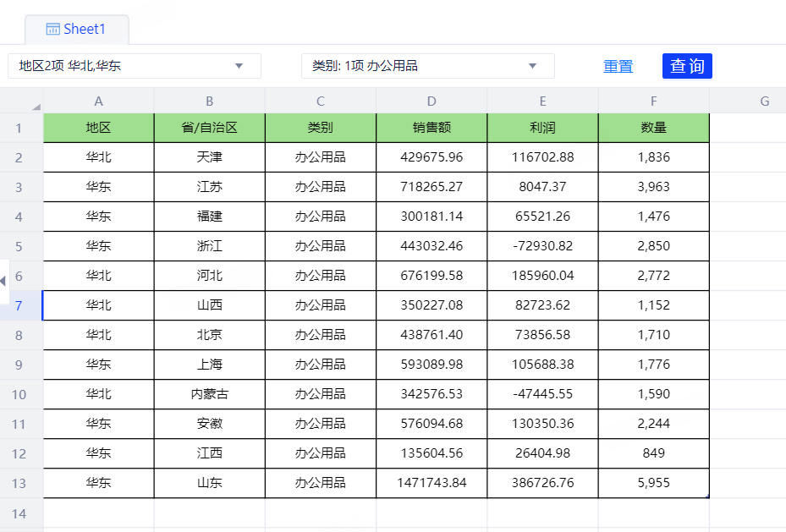Viewport: 786px width, 532px height.
Task: Click the 重置 reset link
Action: pyautogui.click(x=618, y=66)
